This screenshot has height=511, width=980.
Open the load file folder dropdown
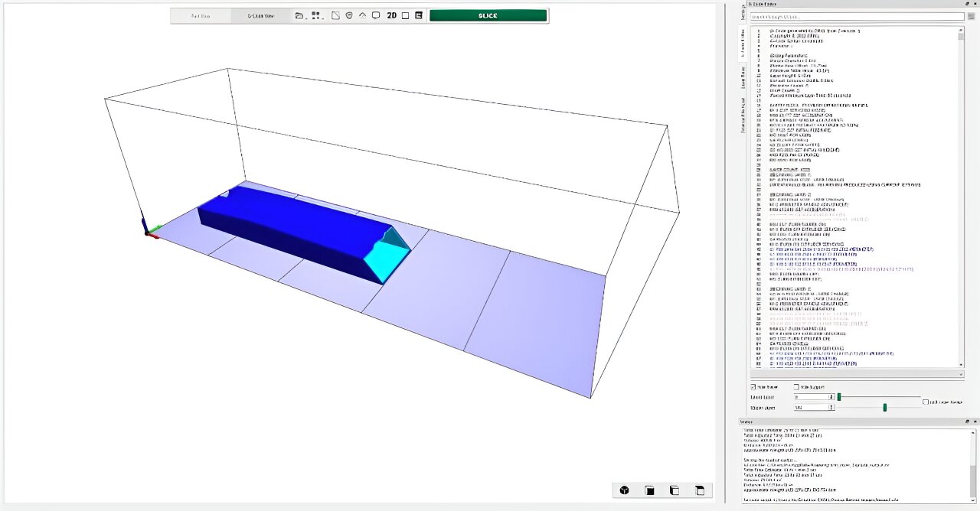click(x=300, y=15)
